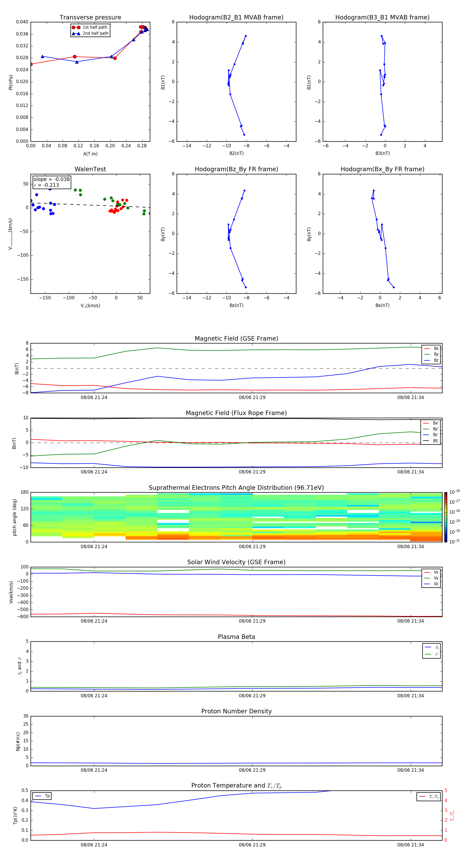473x868 pixels.
Task: Select the Bx' legend entry in the Flux Rope plot
Action: point(431,423)
